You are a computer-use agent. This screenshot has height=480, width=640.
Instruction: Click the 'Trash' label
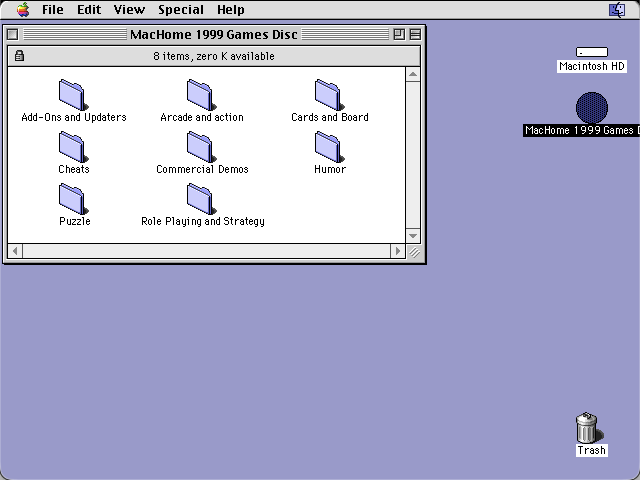tap(591, 450)
